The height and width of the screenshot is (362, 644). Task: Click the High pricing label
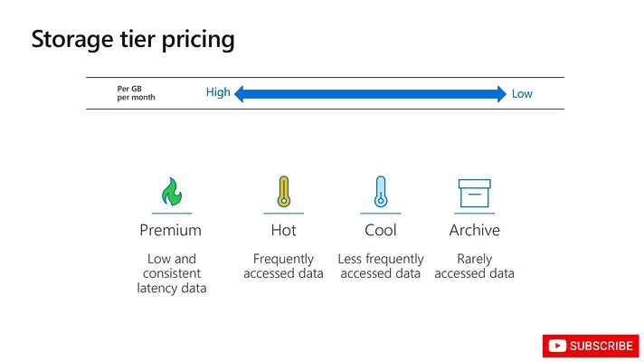(218, 92)
